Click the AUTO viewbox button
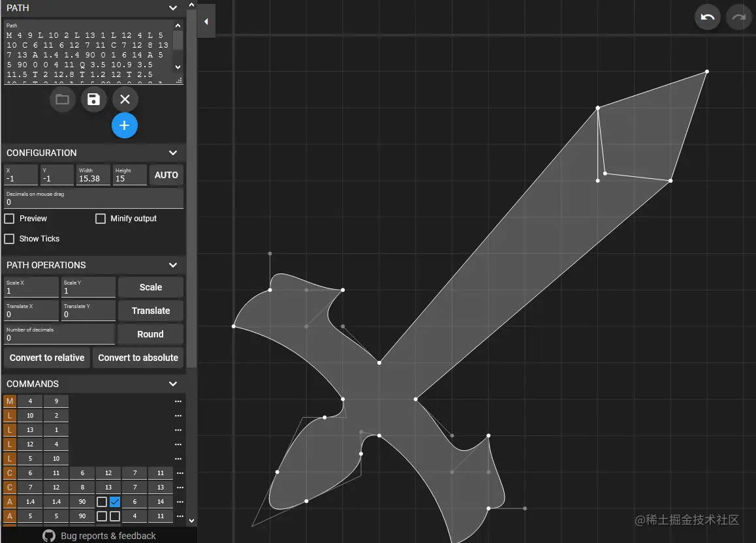The height and width of the screenshot is (543, 756). 166,176
